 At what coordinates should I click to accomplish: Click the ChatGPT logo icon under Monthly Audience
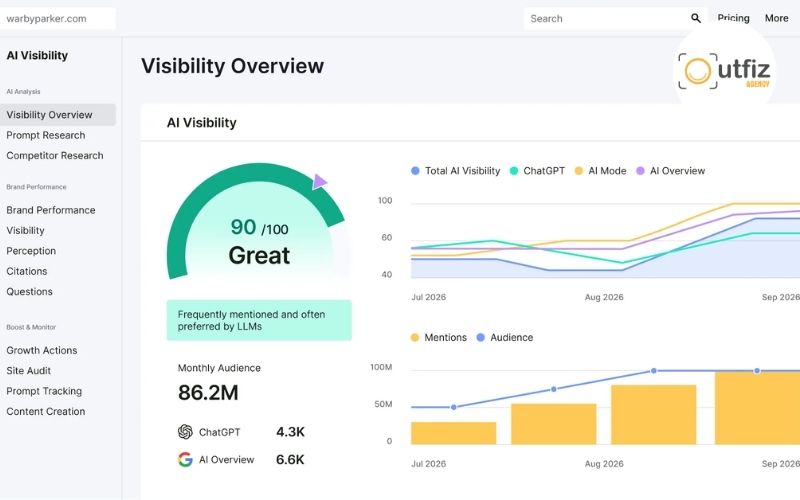[x=185, y=432]
